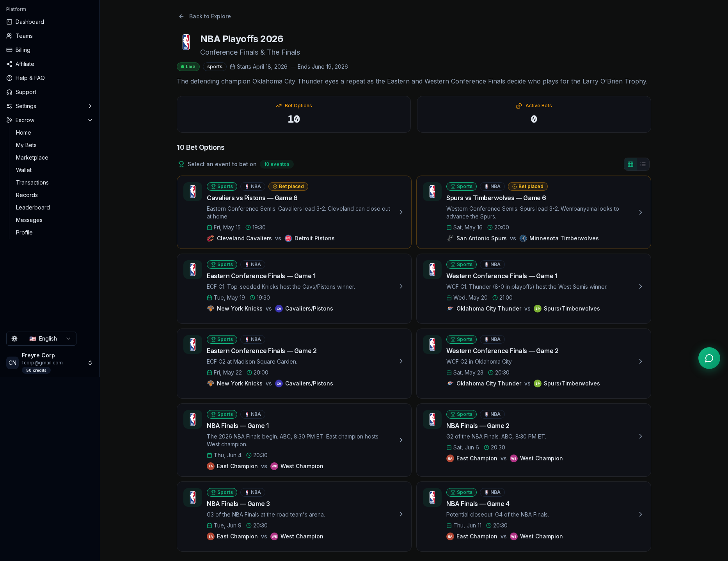728x561 pixels.
Task: Open the Marketplace page
Action: (32, 158)
